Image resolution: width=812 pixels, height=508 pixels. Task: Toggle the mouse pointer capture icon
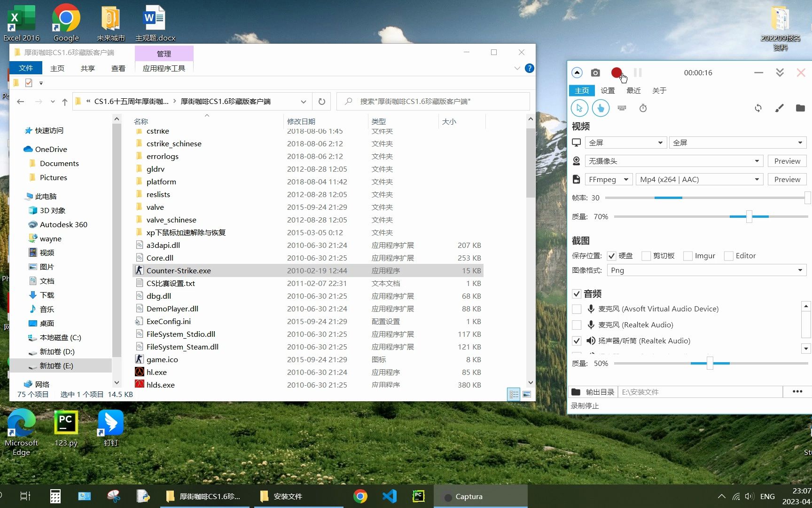pyautogui.click(x=579, y=108)
